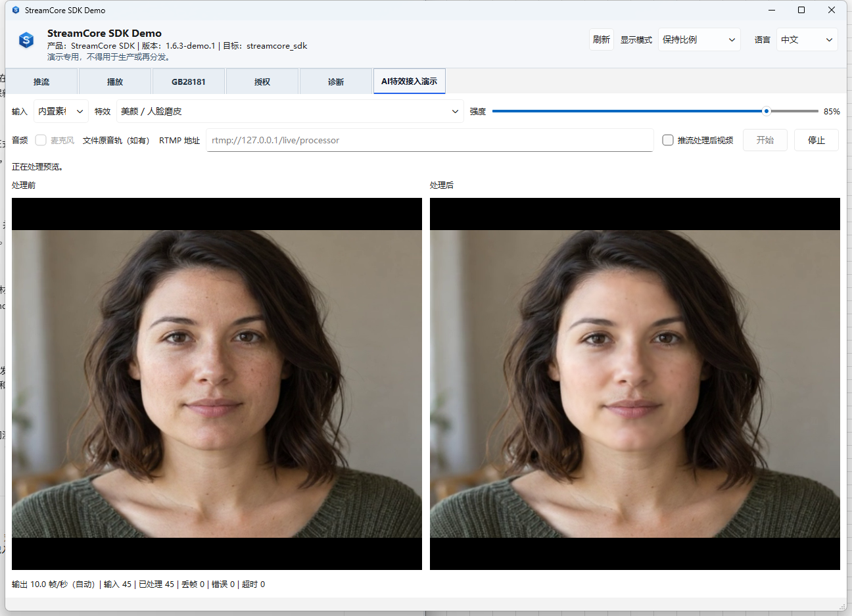Select the AI特效接入演示 tab
Viewport: 852px width, 616px height.
pos(409,81)
